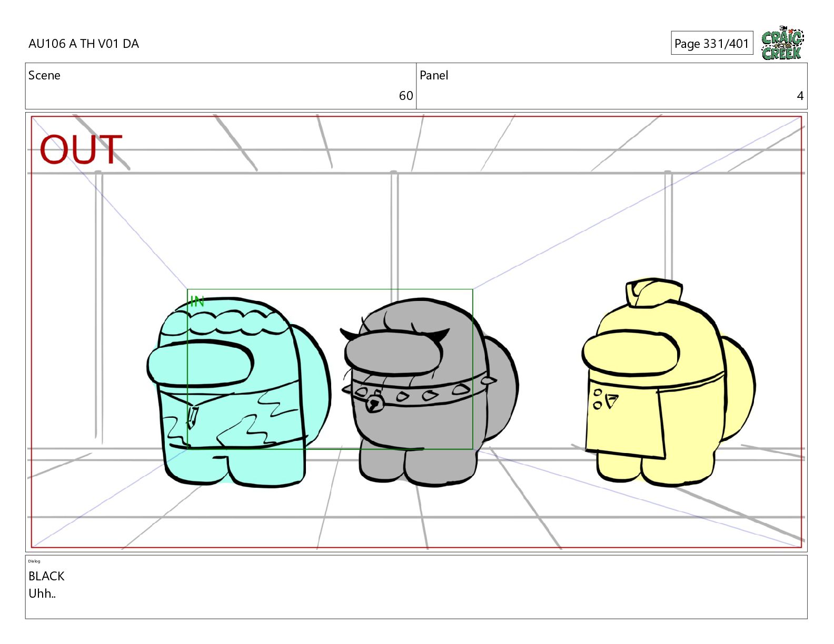Click the bell on the spiked collar
Screen dimensions: 834x644
pyautogui.click(x=374, y=404)
